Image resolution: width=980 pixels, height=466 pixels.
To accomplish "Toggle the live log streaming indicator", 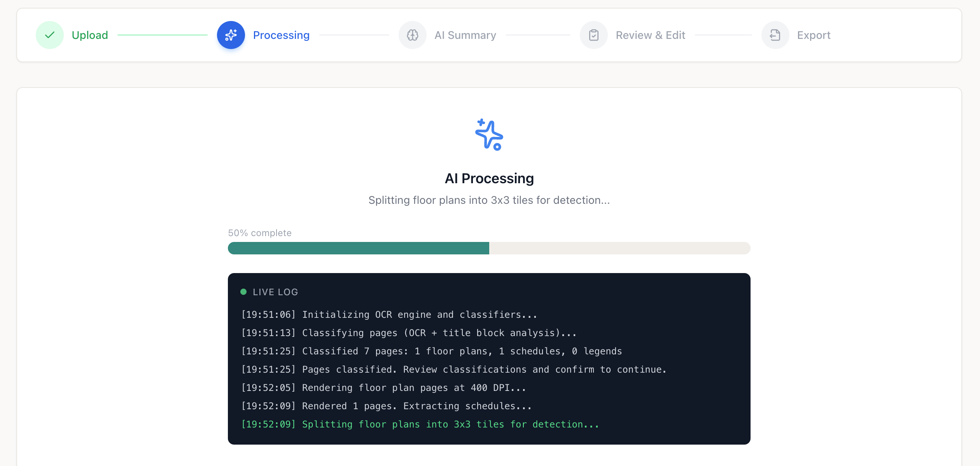I will pos(244,291).
